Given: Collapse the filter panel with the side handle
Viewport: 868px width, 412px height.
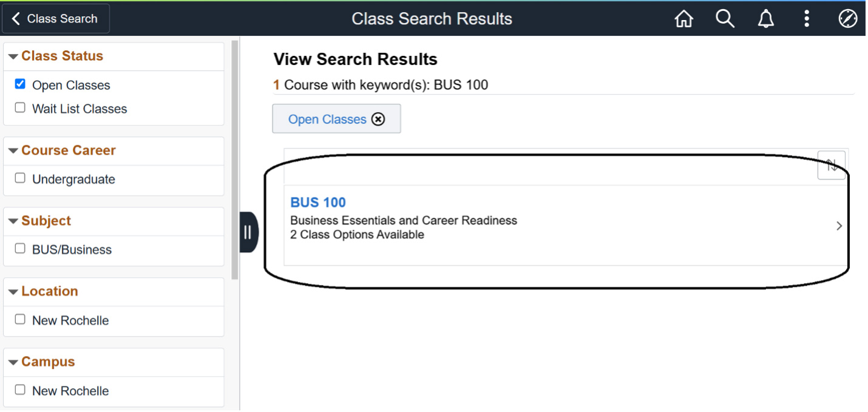Looking at the screenshot, I should coord(248,232).
